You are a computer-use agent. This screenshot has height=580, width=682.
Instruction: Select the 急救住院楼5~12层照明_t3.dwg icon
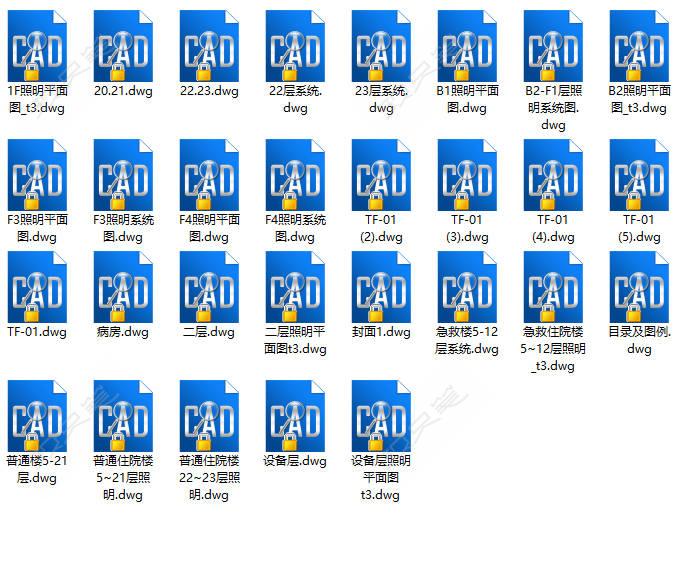click(x=553, y=287)
